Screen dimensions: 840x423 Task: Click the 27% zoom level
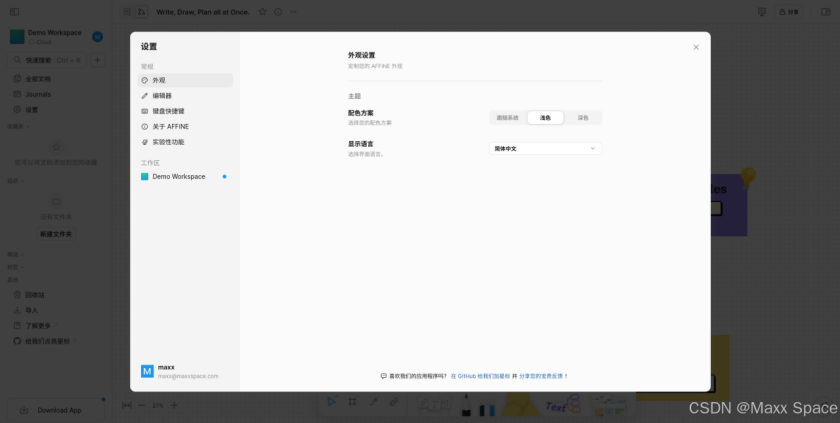[x=158, y=405]
